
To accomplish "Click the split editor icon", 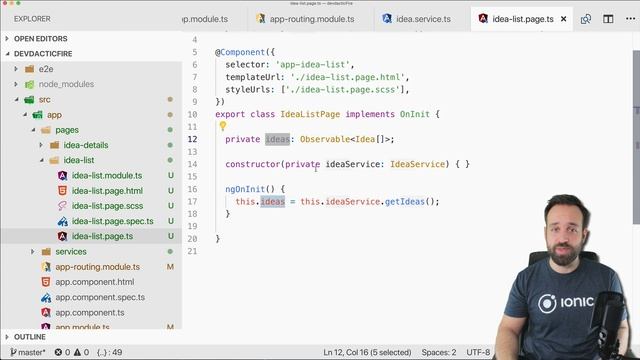I will 608,19.
